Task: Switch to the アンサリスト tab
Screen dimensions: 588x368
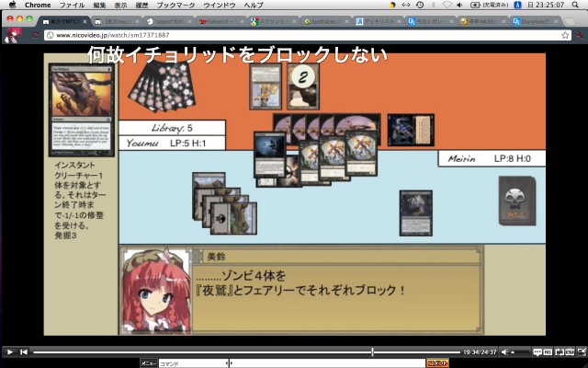Action: 377,22
